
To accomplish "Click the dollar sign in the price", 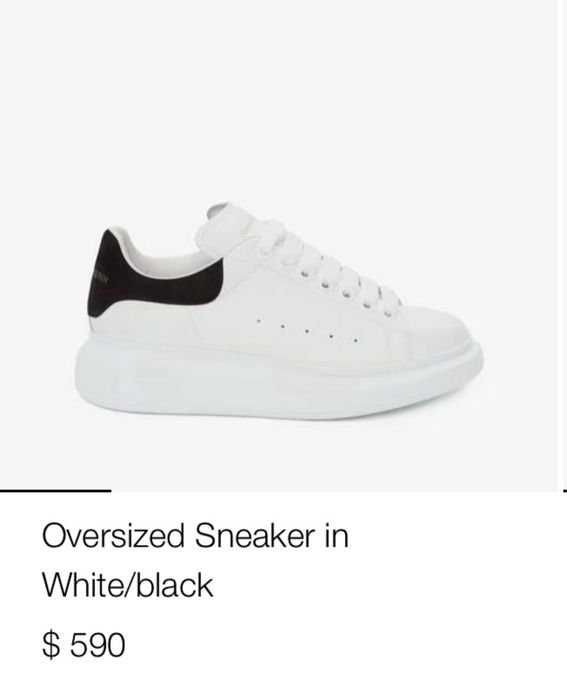I will tap(51, 645).
